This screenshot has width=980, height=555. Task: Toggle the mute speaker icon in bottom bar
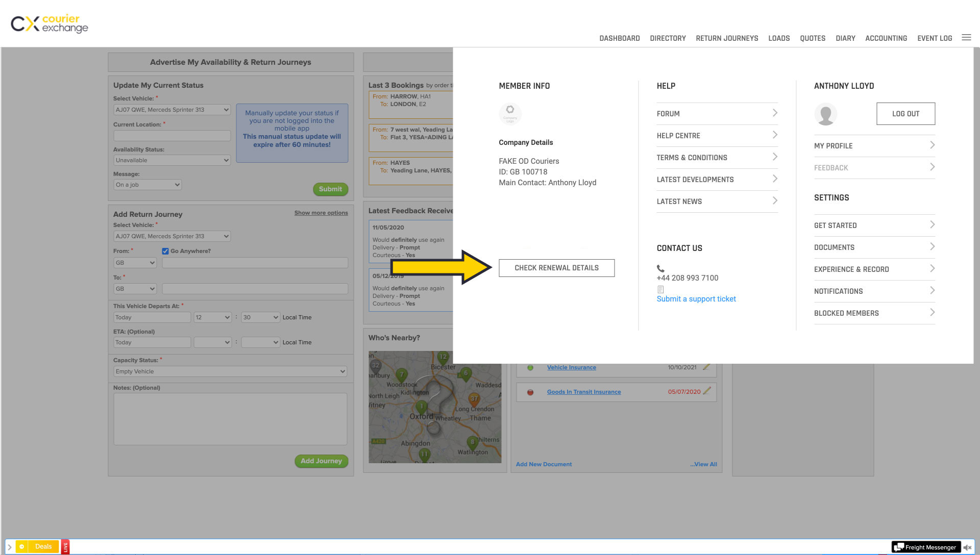tap(967, 547)
